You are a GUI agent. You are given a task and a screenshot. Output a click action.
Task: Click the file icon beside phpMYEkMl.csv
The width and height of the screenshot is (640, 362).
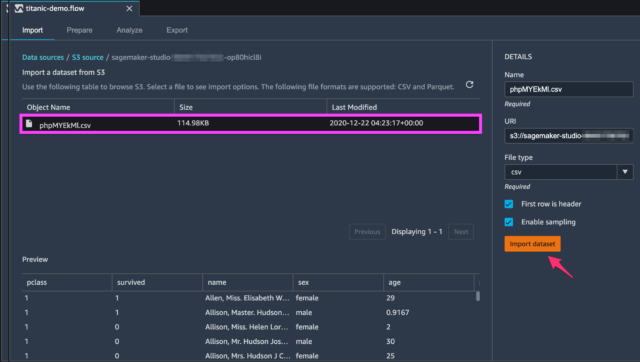point(29,123)
